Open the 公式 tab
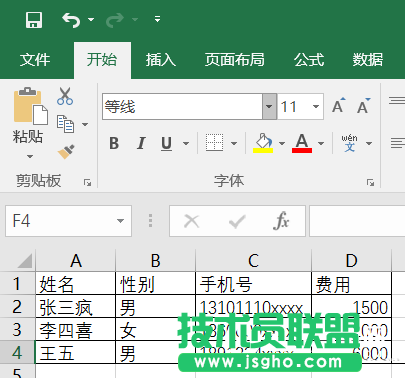The width and height of the screenshot is (405, 378). (309, 60)
